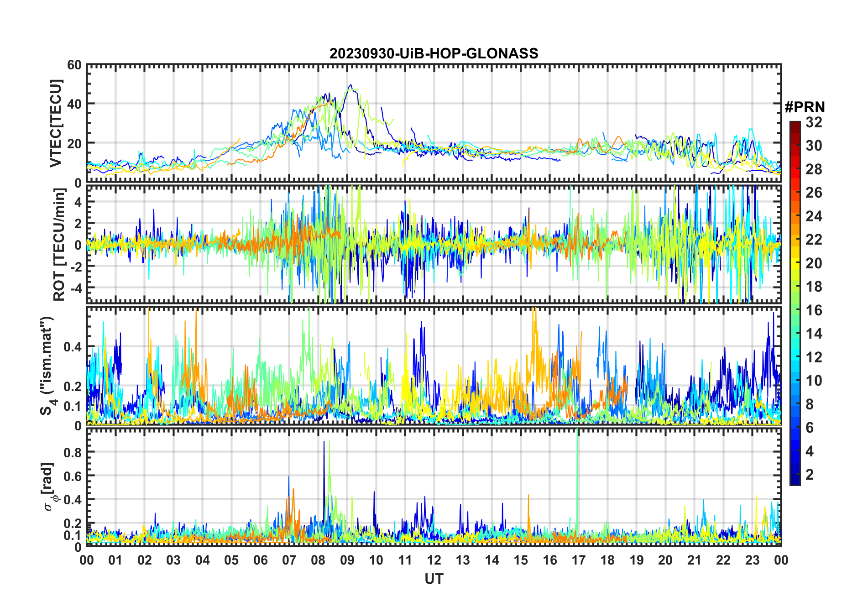
Task: Click the ROT [TECU/min] y-axis label
Action: (x=59, y=245)
